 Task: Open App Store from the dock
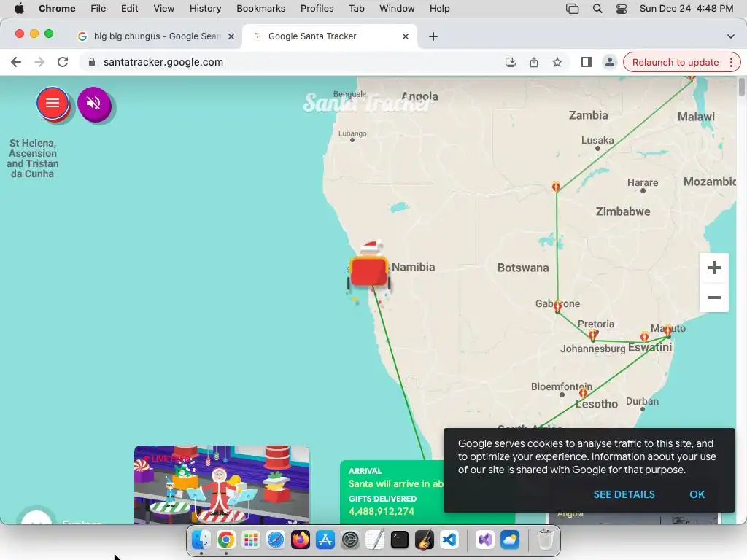(x=325, y=540)
